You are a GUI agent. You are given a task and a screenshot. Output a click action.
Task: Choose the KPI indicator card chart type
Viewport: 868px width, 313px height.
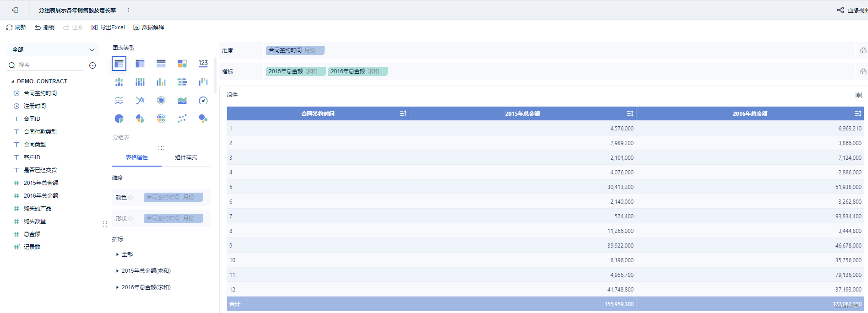click(x=203, y=64)
